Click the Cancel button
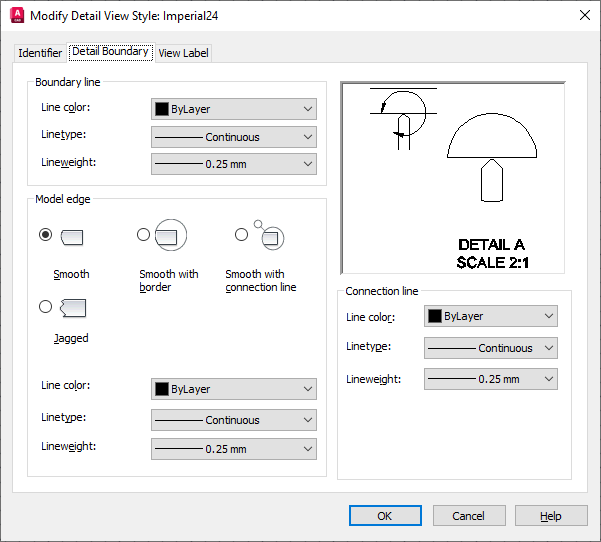 [469, 516]
